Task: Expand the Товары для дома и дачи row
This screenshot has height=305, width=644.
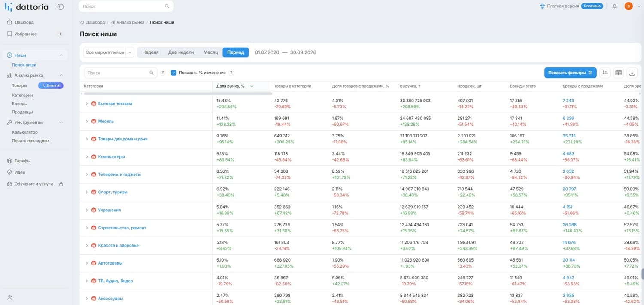Action: pos(86,139)
